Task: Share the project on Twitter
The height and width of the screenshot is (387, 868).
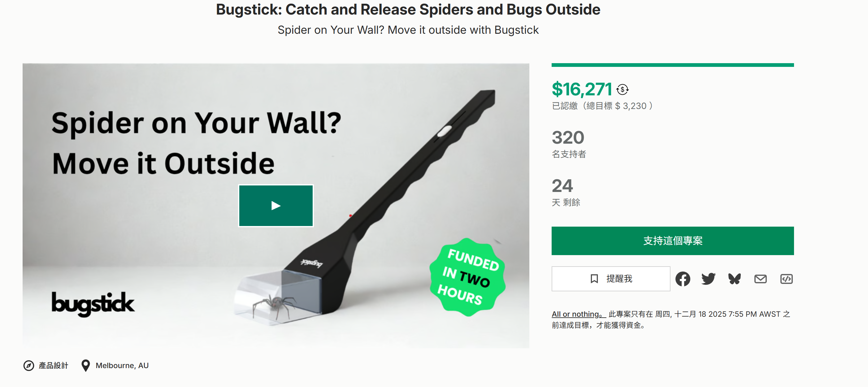Action: point(708,279)
